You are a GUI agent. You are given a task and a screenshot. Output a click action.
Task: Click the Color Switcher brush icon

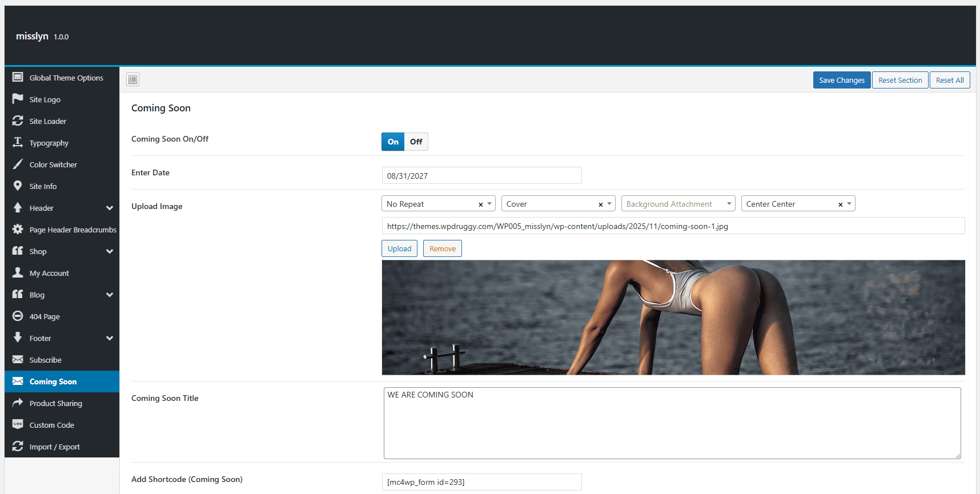(x=18, y=164)
